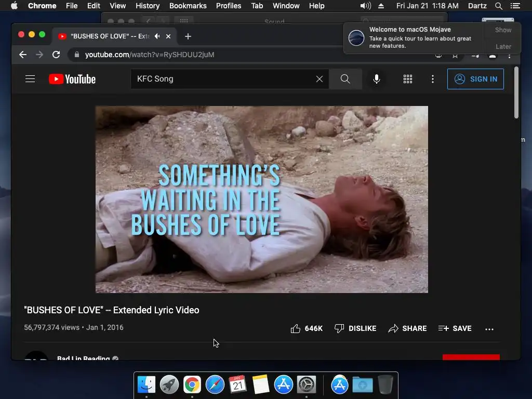The image size is (532, 399).
Task: Go forward in Chrome
Action: tap(39, 55)
